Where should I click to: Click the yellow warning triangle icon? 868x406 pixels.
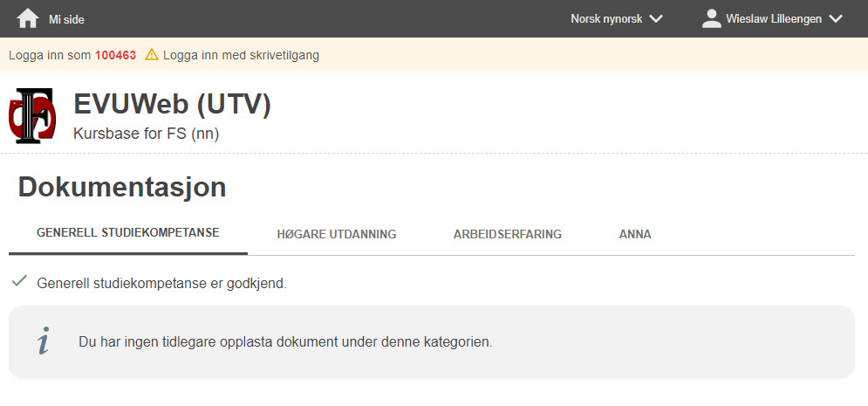pyautogui.click(x=152, y=54)
